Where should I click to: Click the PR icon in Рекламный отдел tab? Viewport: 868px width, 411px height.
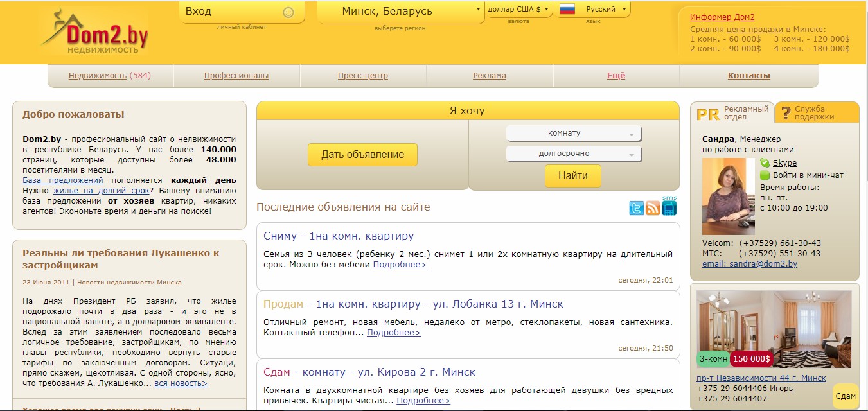(708, 114)
